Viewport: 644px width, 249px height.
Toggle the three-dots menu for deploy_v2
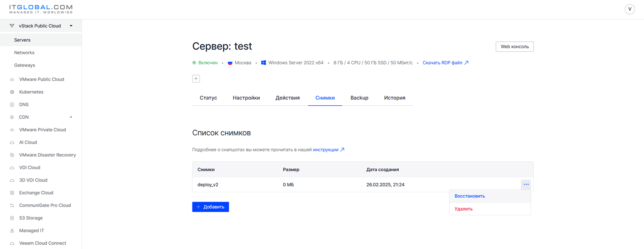pos(526,184)
